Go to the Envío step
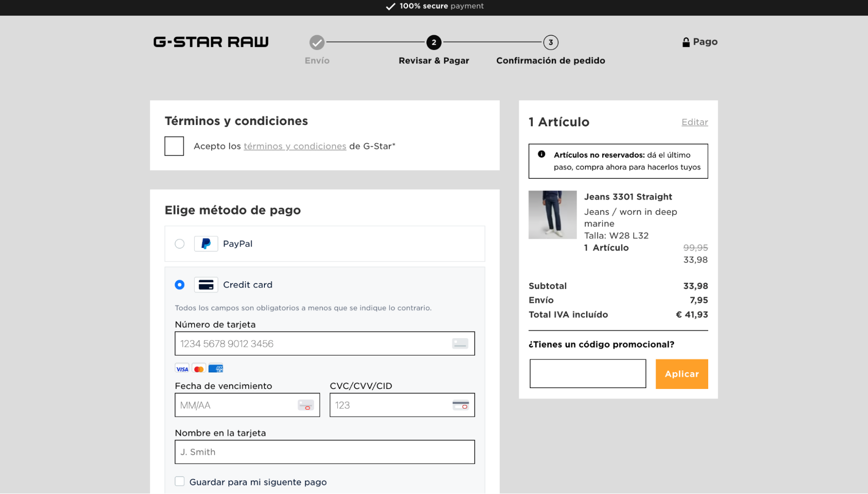Image resolution: width=868 pixels, height=494 pixels. pos(317,60)
